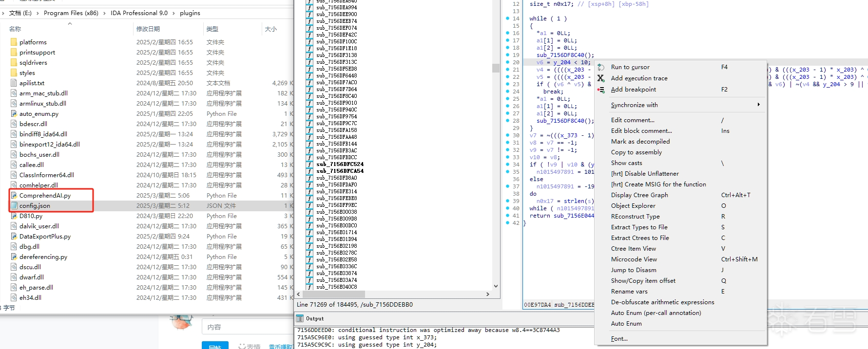Screen dimensions: 868x349
Task: Click the while ( 1 ) line in pseudocode
Action: coord(548,18)
